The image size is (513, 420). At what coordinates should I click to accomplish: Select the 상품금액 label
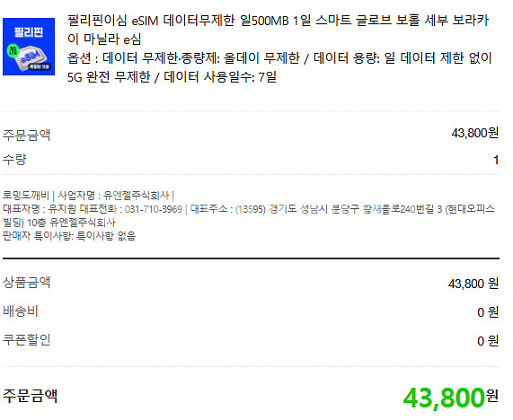pyautogui.click(x=27, y=283)
